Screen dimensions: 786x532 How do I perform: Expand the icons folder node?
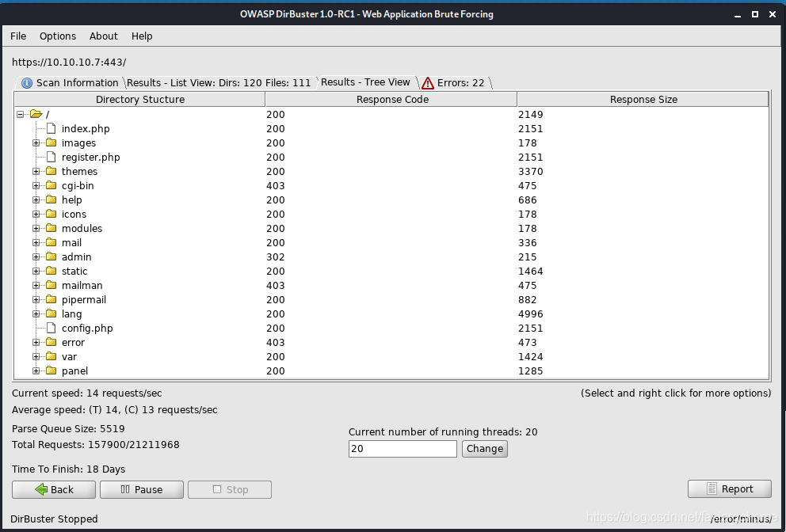click(36, 214)
